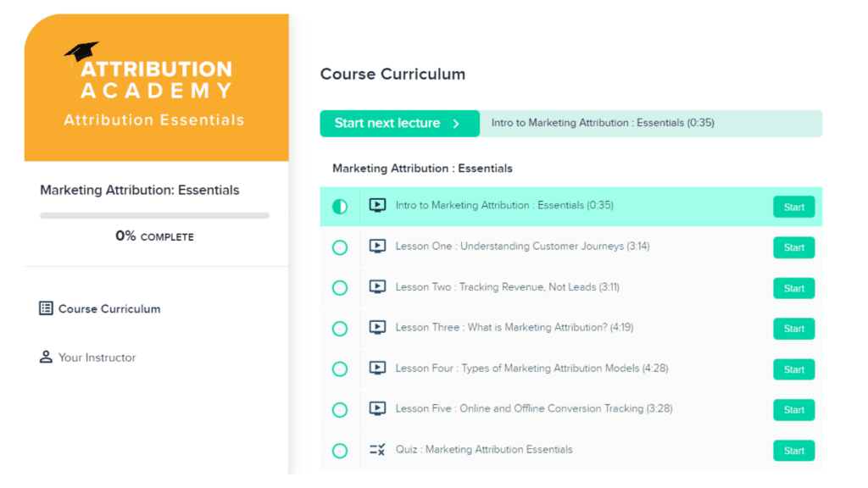Screen dimensions: 868x488
Task: Mark the Quiz completion circle
Action: pos(340,451)
